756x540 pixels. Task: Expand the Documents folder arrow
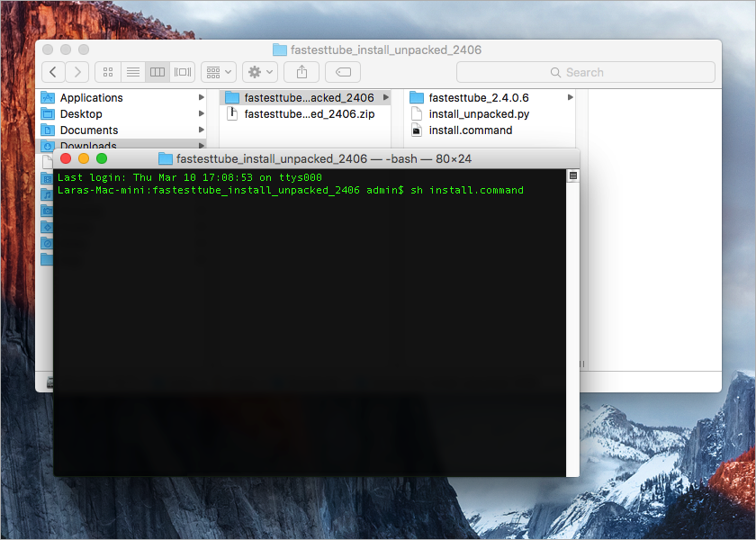coord(201,130)
